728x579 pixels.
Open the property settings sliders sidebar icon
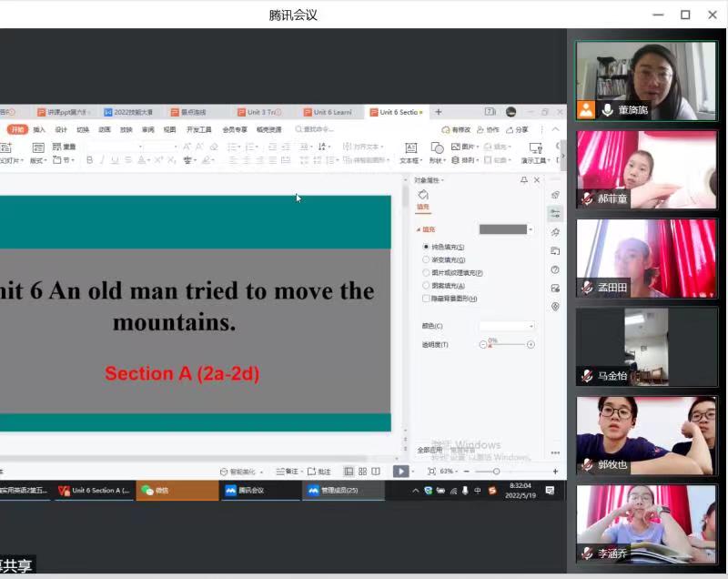[555, 214]
